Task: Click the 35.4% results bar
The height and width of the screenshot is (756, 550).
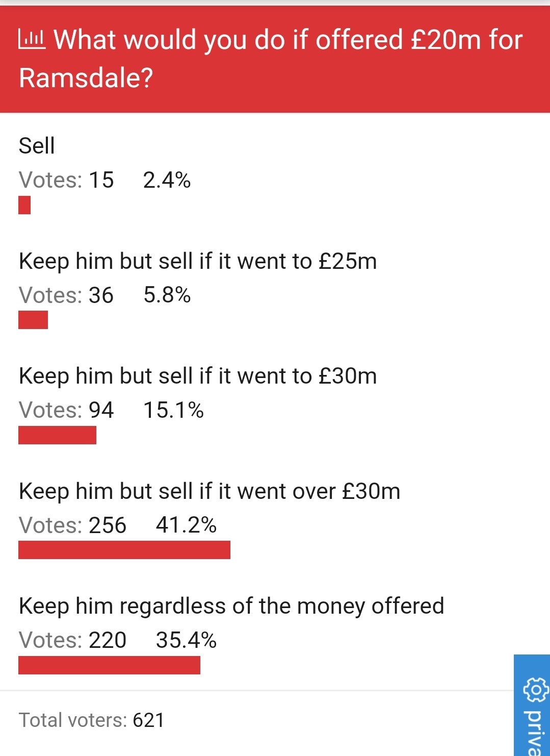Action: click(109, 665)
